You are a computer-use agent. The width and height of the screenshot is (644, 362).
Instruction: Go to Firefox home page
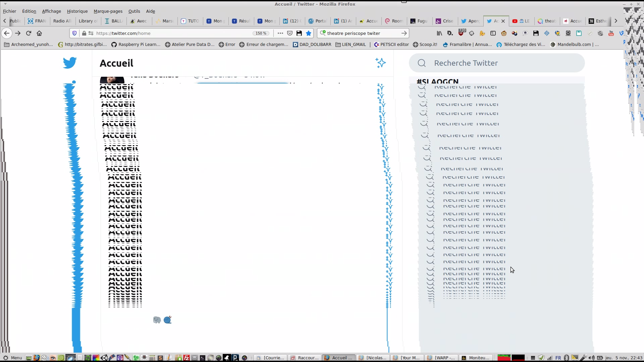click(x=39, y=33)
